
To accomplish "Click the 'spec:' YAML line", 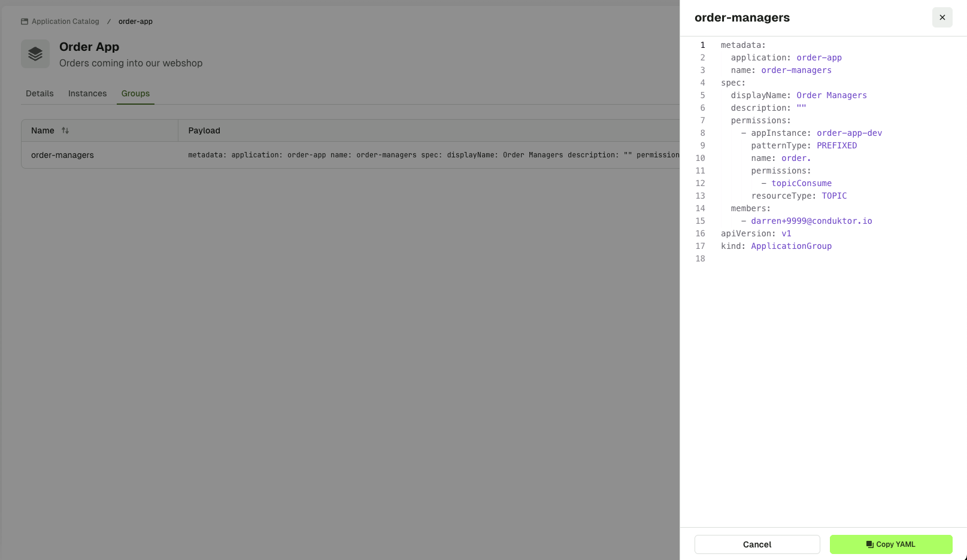I will (733, 83).
